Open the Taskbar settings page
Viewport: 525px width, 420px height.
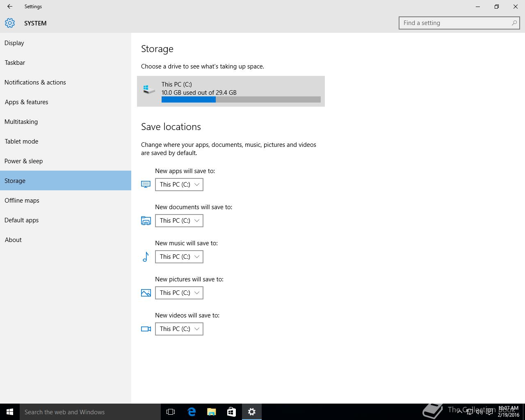coord(66,62)
